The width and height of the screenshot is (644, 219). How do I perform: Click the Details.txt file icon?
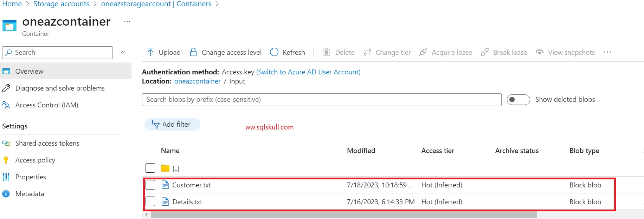(165, 201)
